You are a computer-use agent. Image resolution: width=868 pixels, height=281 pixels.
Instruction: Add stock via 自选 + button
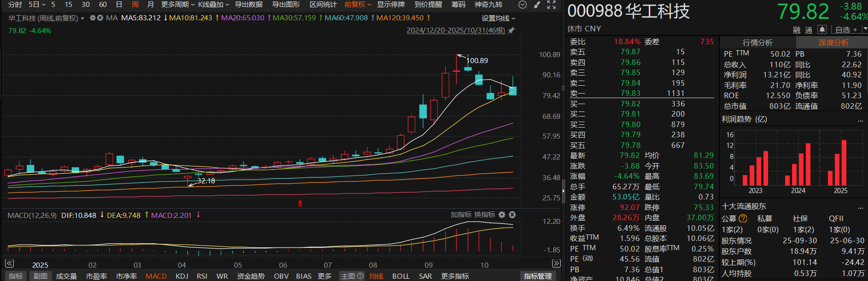pyautogui.click(x=846, y=29)
